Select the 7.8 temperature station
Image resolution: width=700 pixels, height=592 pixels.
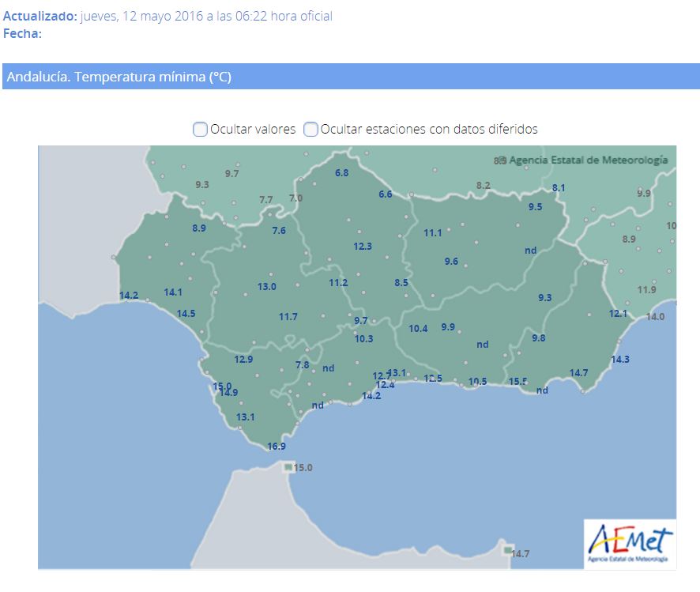pyautogui.click(x=303, y=365)
